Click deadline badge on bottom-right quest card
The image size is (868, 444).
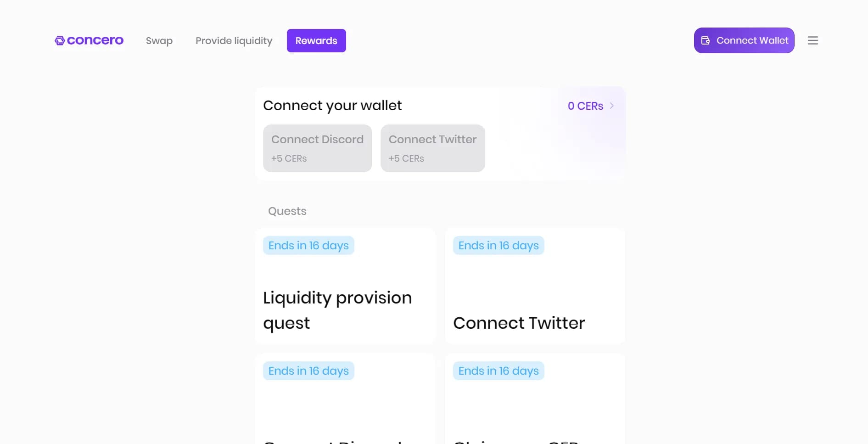[x=498, y=371]
